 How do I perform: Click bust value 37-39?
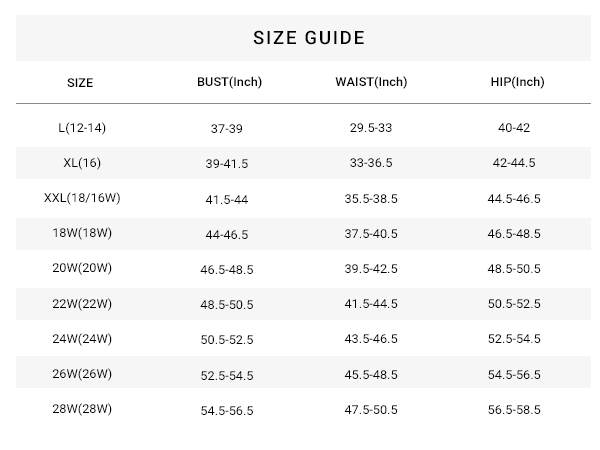227,129
